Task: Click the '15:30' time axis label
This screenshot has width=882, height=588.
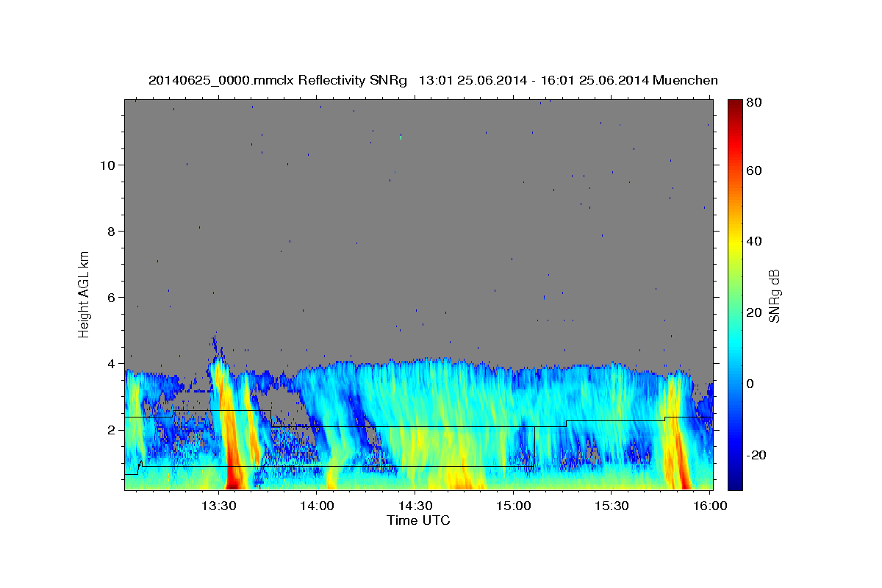Action: click(x=611, y=506)
